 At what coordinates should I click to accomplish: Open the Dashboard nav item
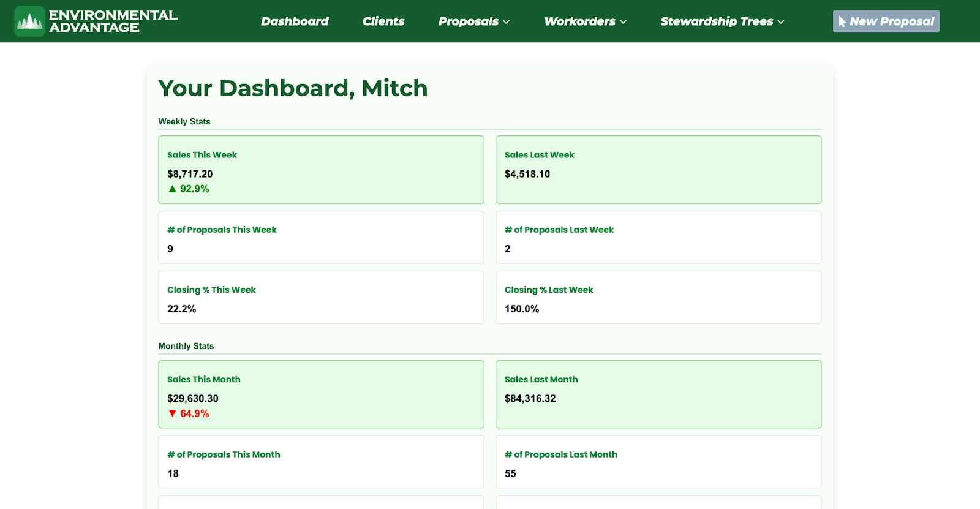pos(295,21)
